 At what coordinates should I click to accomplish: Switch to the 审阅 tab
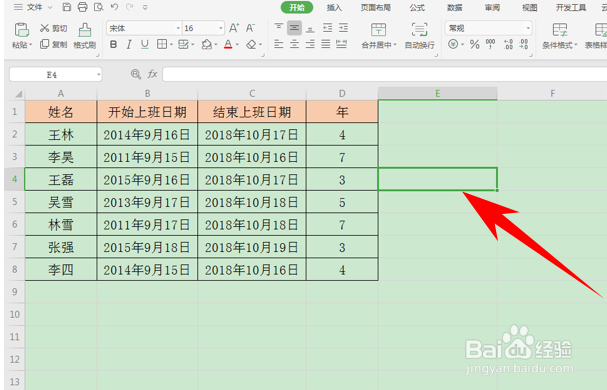tap(492, 7)
